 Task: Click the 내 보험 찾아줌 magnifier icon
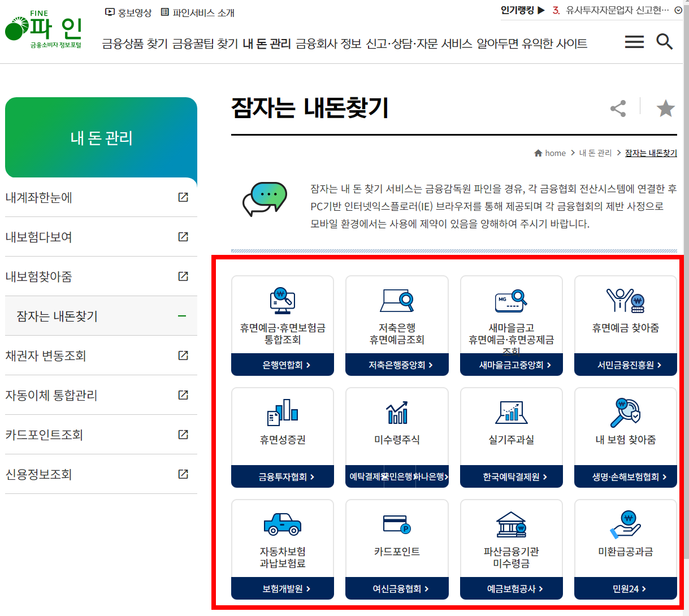(625, 412)
